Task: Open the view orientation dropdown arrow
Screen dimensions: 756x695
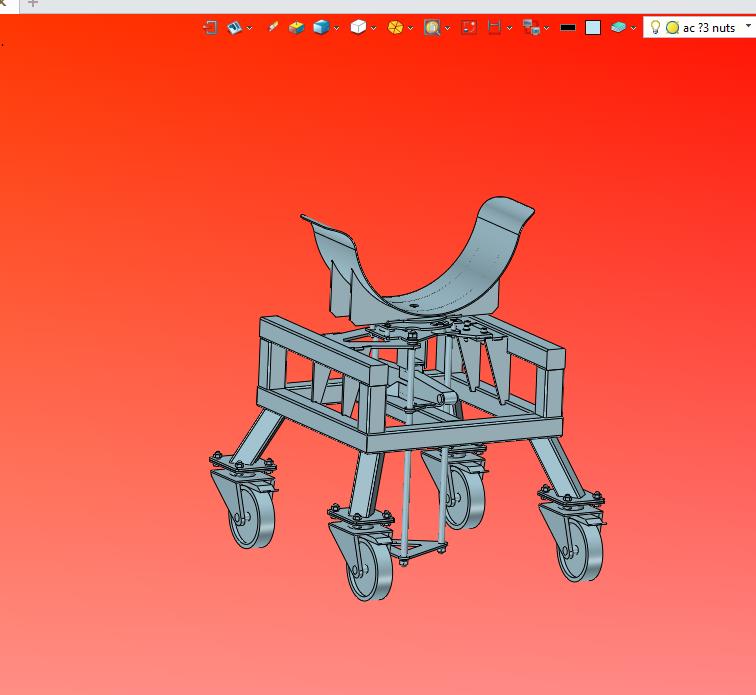Action: (x=249, y=28)
